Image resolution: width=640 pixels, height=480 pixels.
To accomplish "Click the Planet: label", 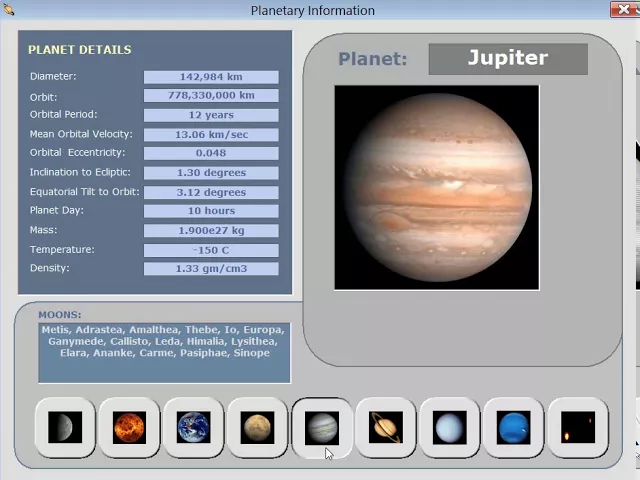I will pos(373,59).
